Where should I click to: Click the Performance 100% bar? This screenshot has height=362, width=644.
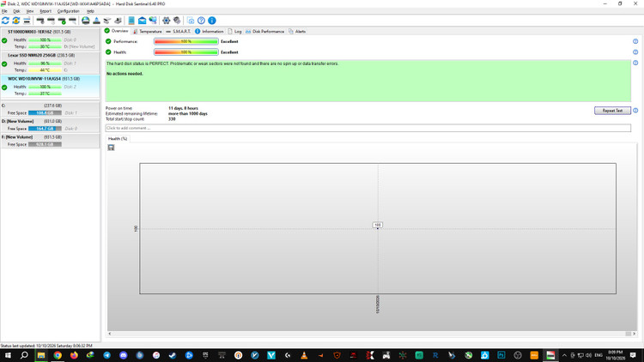[x=186, y=41]
